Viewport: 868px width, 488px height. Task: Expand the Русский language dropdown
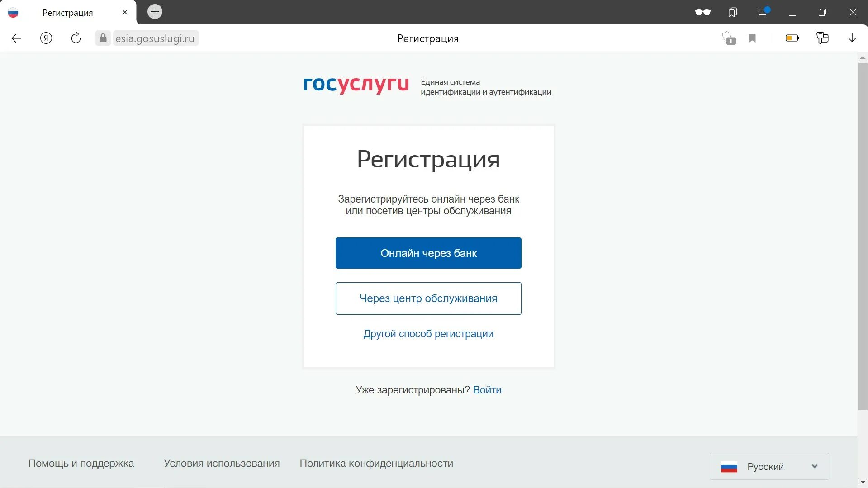769,466
